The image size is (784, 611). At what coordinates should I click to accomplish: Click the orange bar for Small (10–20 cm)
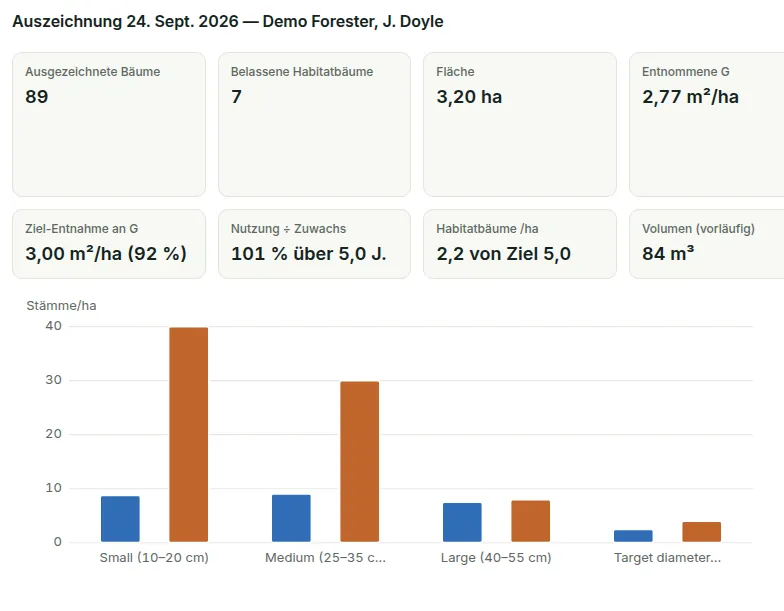[188, 434]
